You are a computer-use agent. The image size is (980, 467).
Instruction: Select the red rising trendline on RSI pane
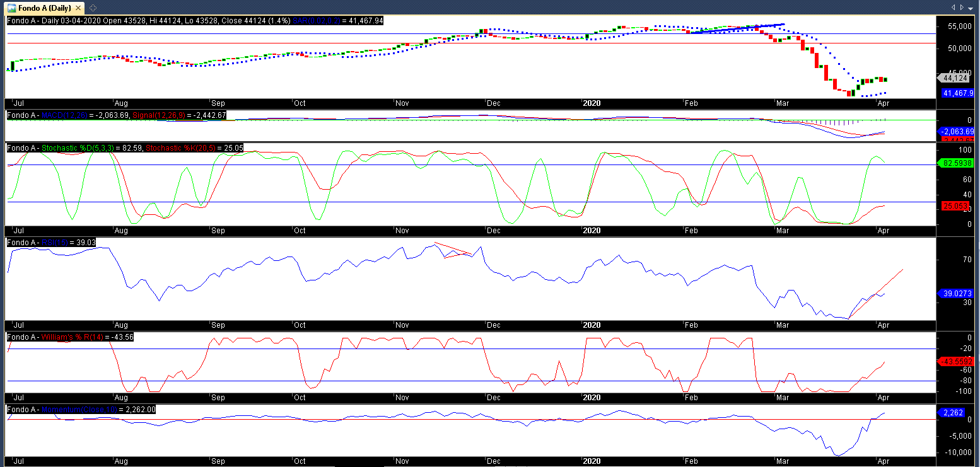coord(877,293)
